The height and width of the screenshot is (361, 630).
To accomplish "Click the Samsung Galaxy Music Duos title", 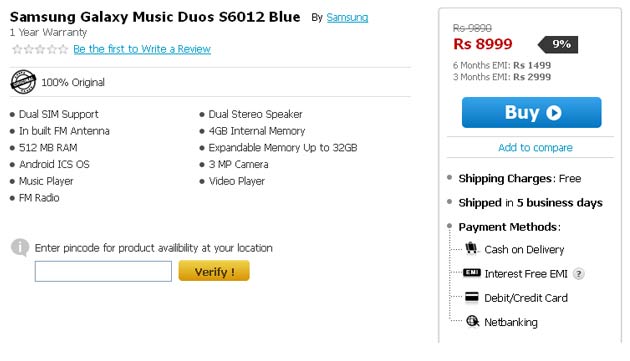I will pos(155,17).
